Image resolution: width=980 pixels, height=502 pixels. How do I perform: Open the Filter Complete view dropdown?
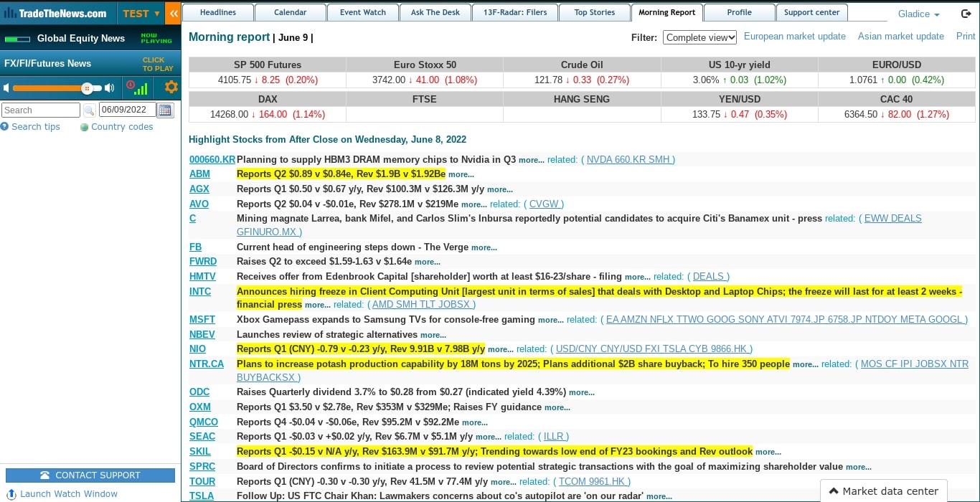tap(699, 37)
